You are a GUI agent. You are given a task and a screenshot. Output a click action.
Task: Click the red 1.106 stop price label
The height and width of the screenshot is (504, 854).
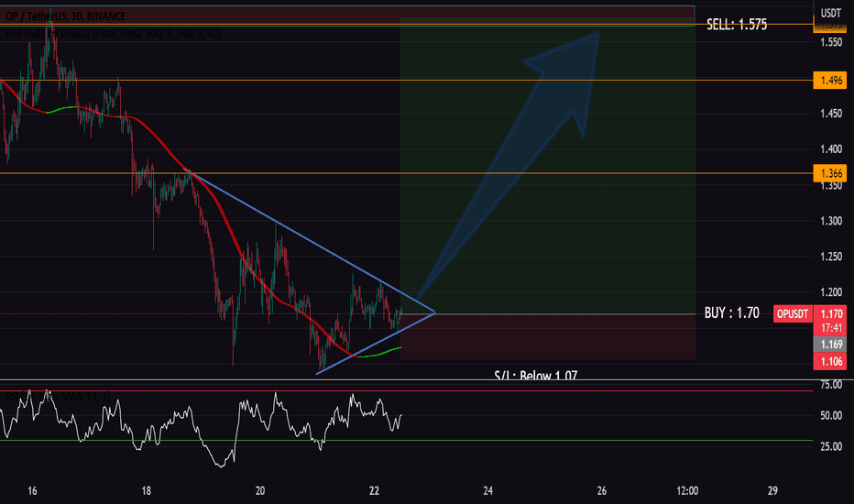coord(830,361)
